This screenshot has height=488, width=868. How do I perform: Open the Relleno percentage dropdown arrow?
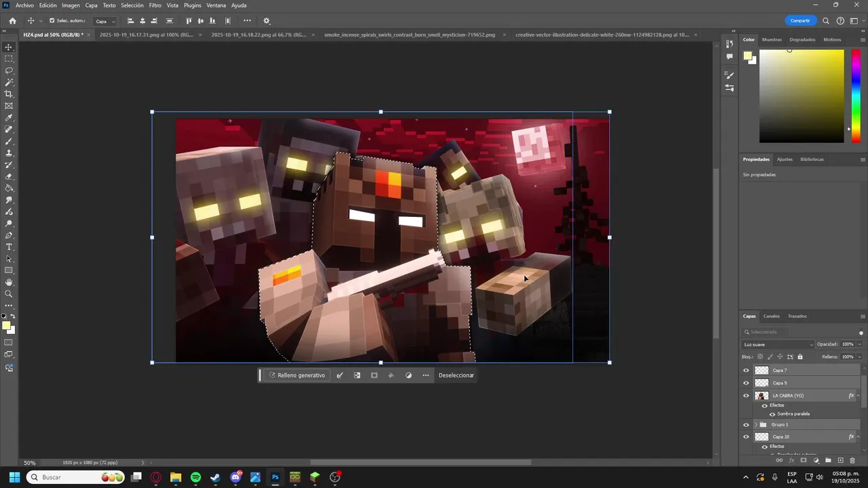859,357
